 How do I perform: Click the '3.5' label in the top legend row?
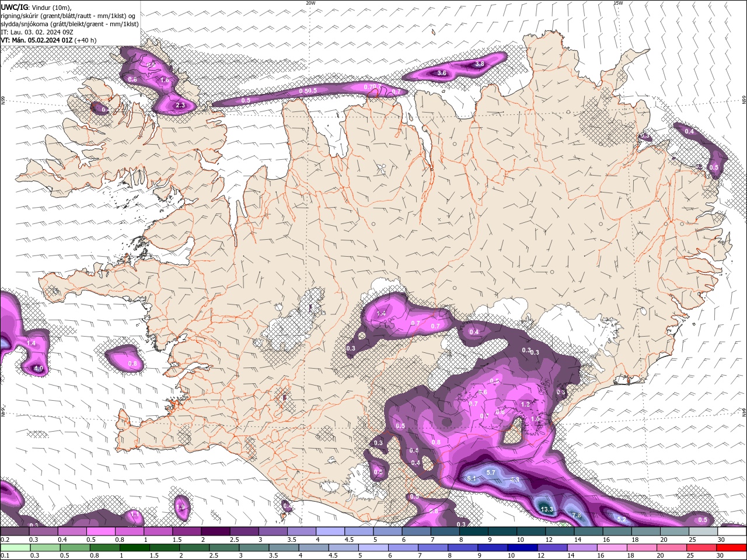[292, 540]
